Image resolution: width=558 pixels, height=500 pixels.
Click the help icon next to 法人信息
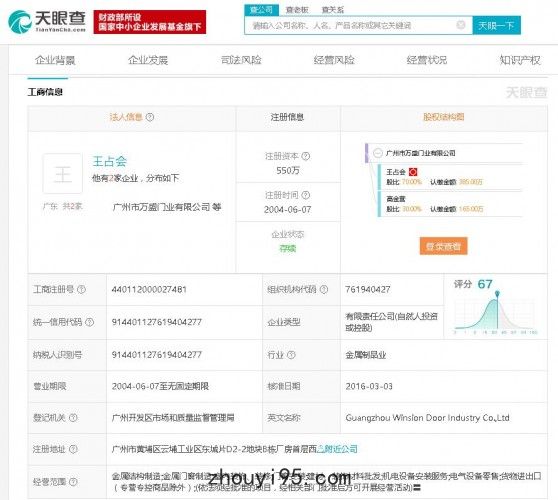[150, 117]
